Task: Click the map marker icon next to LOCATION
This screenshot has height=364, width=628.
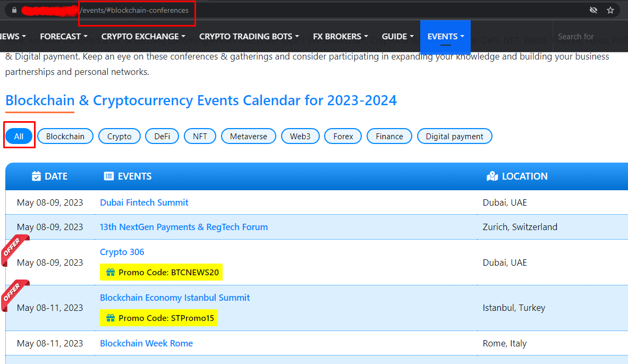Action: (x=492, y=176)
